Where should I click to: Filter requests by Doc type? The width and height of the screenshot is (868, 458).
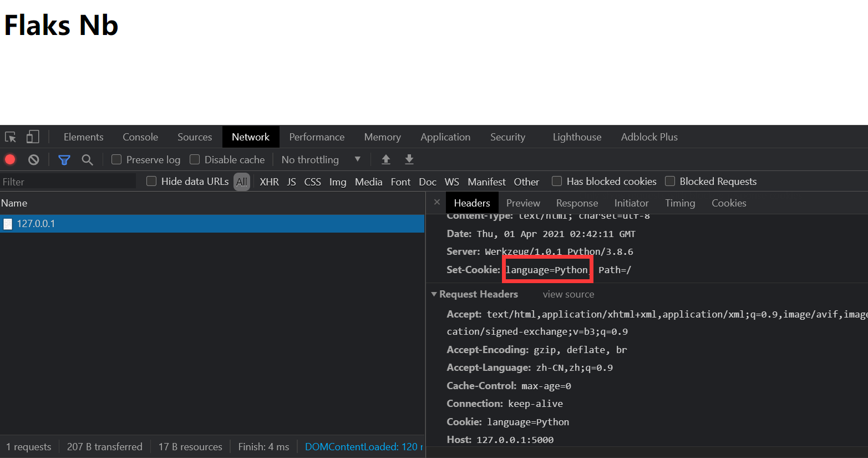tap(427, 182)
